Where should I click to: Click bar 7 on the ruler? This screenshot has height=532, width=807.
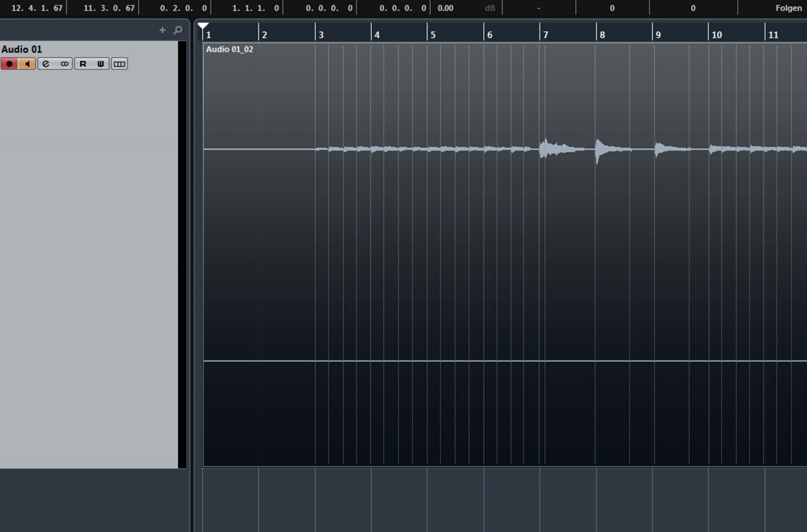coord(546,35)
